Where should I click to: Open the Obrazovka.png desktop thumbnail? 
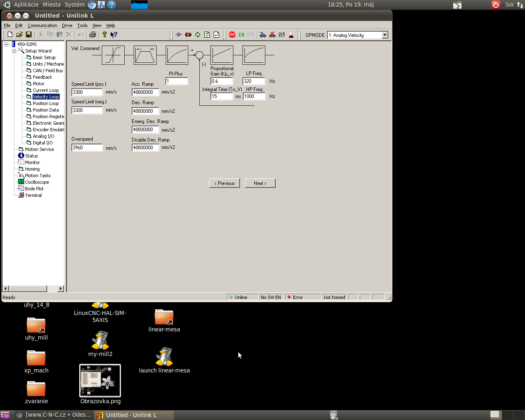(x=100, y=380)
